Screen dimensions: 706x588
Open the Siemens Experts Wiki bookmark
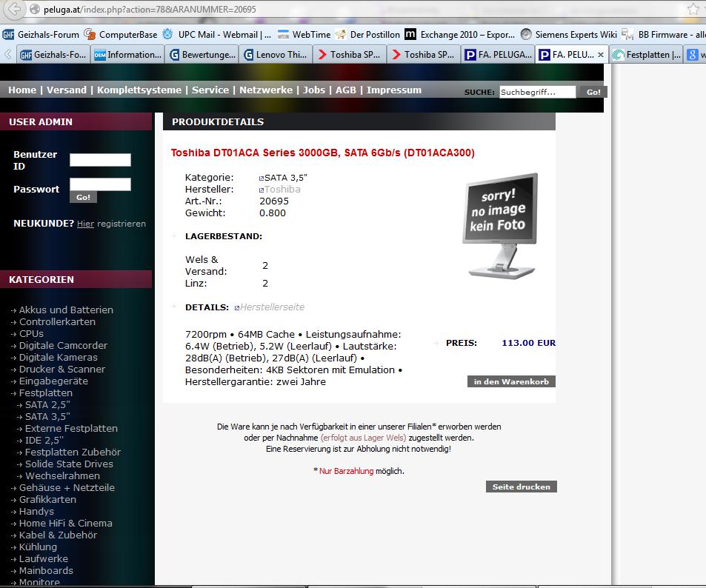click(568, 35)
